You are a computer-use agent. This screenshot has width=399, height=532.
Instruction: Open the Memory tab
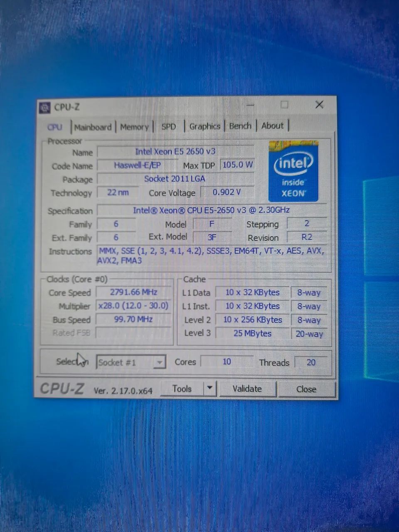(x=134, y=127)
